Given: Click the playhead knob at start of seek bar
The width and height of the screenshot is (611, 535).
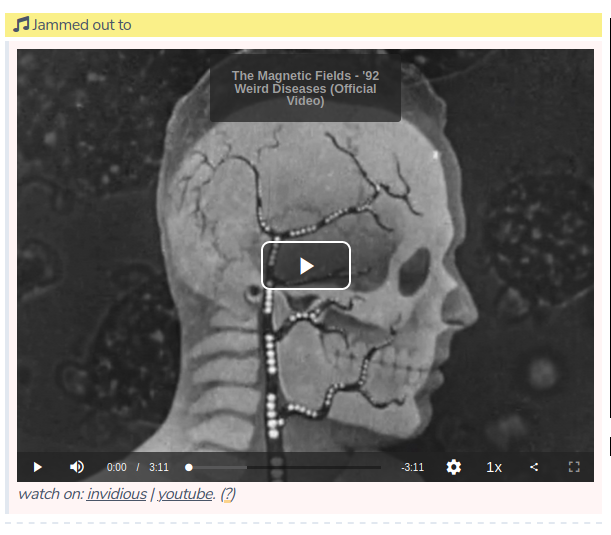Looking at the screenshot, I should click(188, 467).
